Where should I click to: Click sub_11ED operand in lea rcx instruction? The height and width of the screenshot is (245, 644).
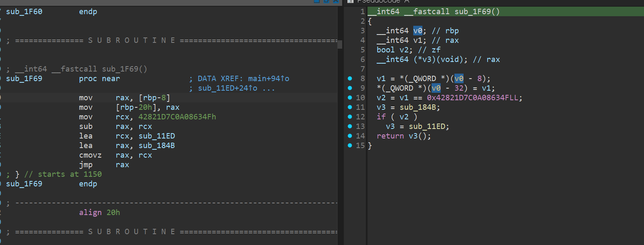(x=157, y=136)
